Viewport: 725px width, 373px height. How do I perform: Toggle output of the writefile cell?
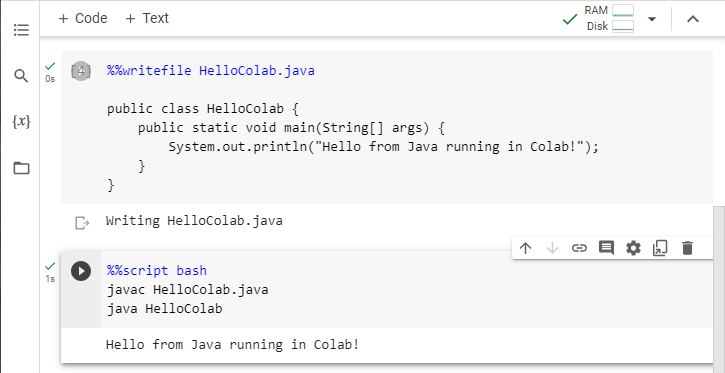click(82, 223)
